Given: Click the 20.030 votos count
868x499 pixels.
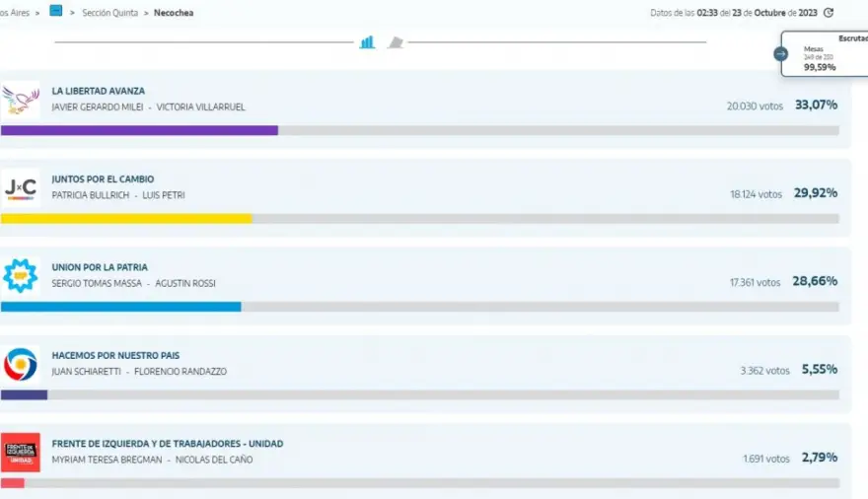Looking at the screenshot, I should point(756,106).
